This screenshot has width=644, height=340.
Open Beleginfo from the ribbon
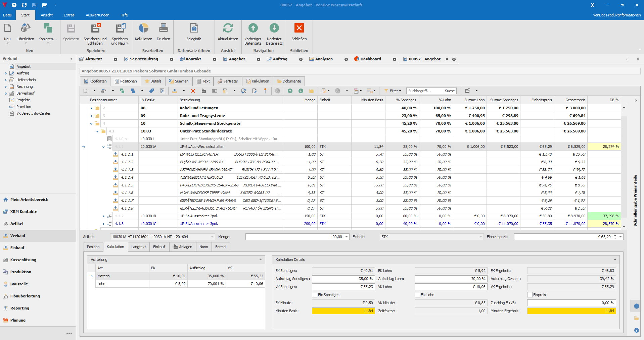point(194,29)
